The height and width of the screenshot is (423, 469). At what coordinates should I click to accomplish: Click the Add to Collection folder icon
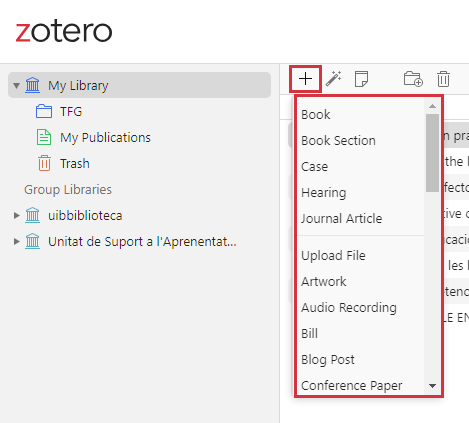pos(413,79)
